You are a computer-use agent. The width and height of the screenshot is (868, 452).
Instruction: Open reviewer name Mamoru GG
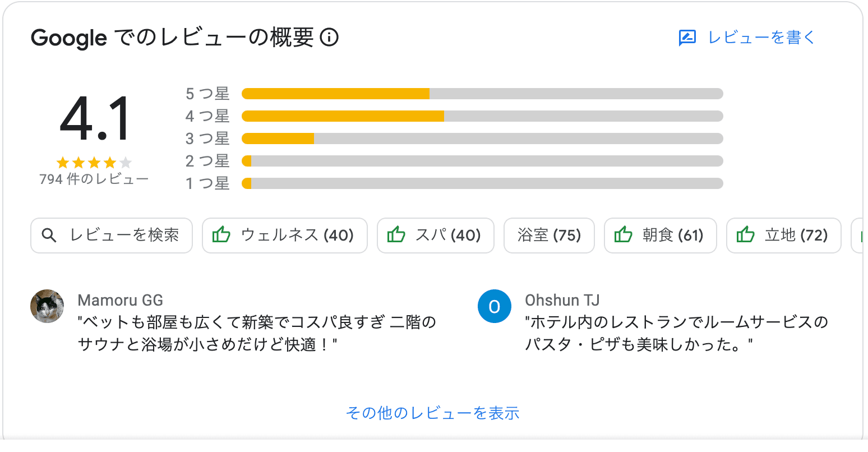pos(121,300)
